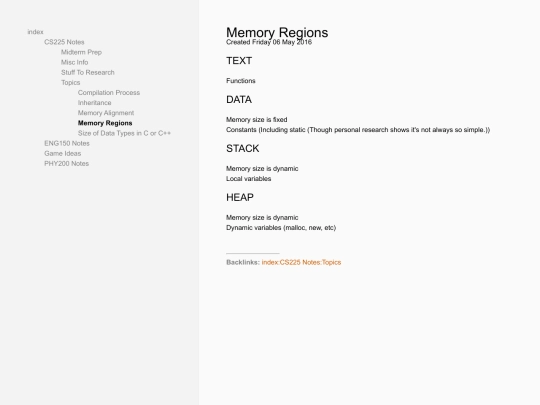Click the STACK section heading
Viewport: 540px width, 405px height.
(x=243, y=148)
